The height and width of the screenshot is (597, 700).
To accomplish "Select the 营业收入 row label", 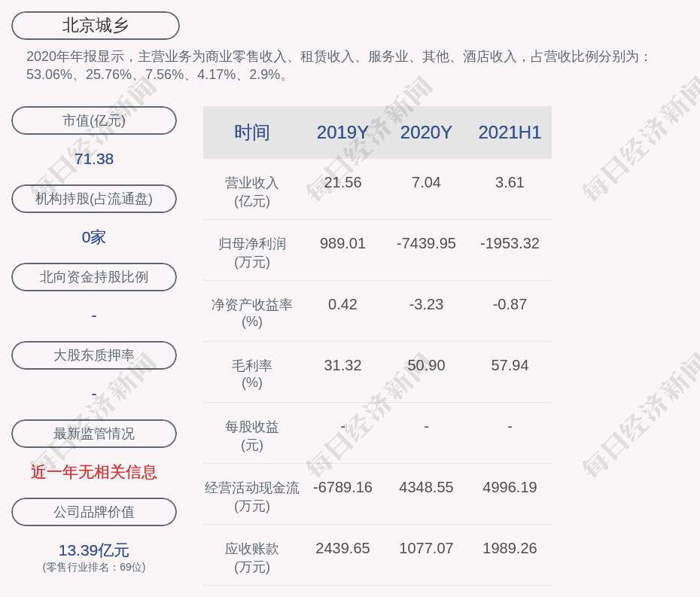I will [x=251, y=183].
